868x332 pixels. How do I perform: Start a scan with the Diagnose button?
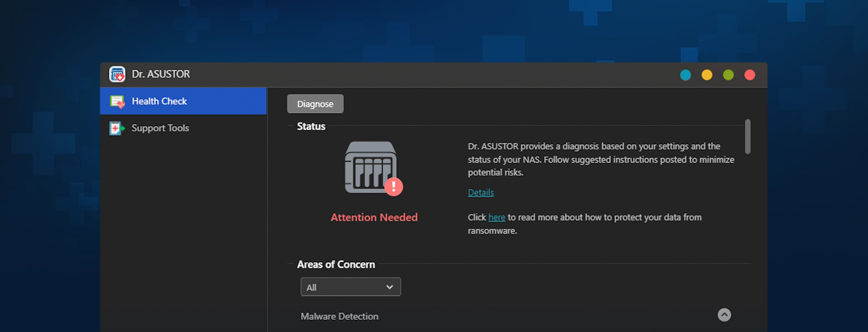(x=315, y=104)
